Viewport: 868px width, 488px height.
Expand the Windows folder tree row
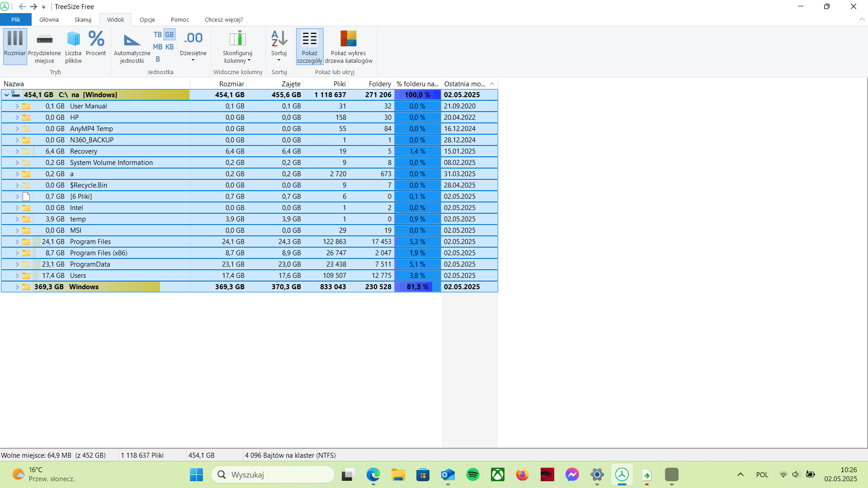click(17, 287)
